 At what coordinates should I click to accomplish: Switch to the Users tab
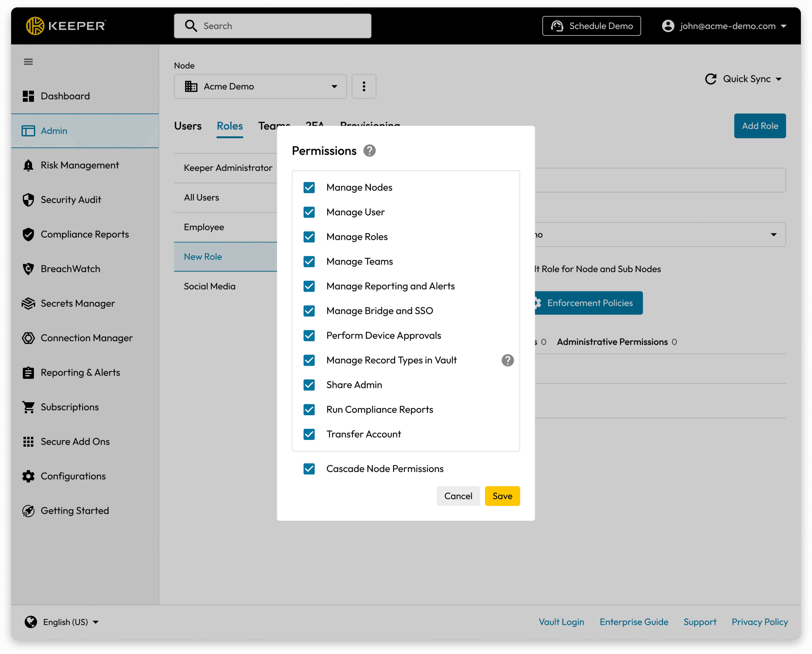(x=188, y=126)
